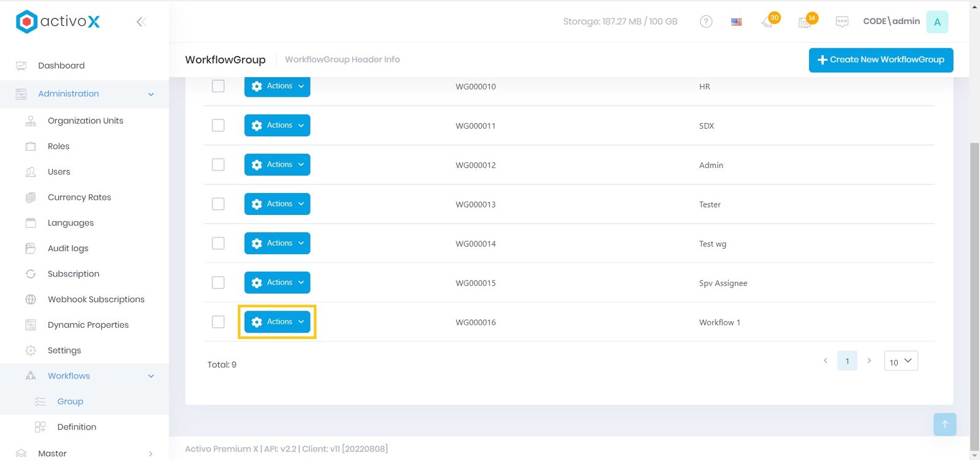Tick the checkbox for WG000013 Tester
This screenshot has width=980, height=460.
(218, 204)
